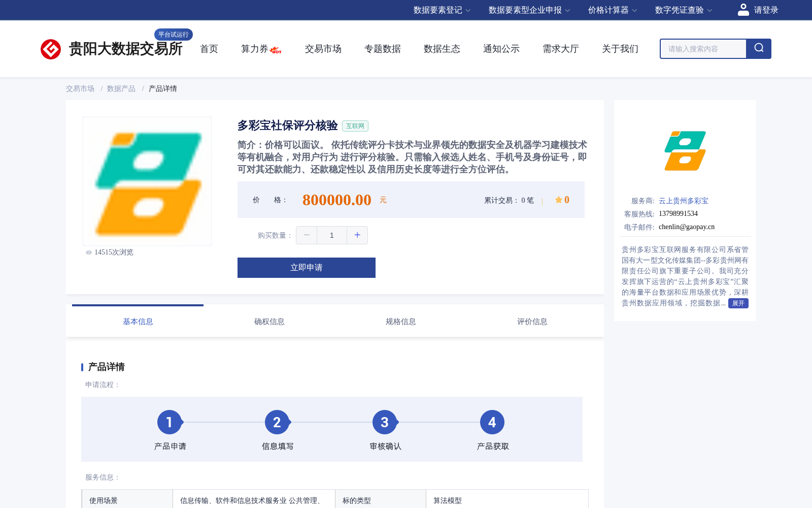This screenshot has width=812, height=508.
Task: Open 数据生态 in main navigation
Action: coord(442,49)
